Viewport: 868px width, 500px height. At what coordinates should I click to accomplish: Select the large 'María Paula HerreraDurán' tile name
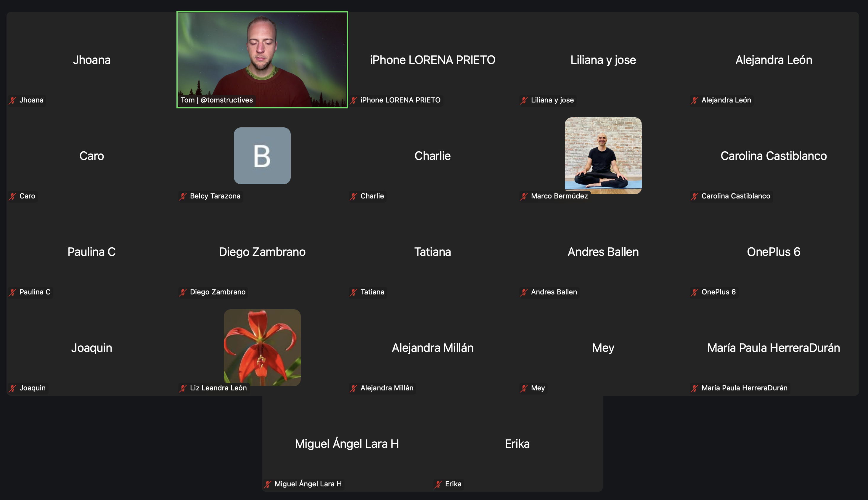[x=774, y=348]
